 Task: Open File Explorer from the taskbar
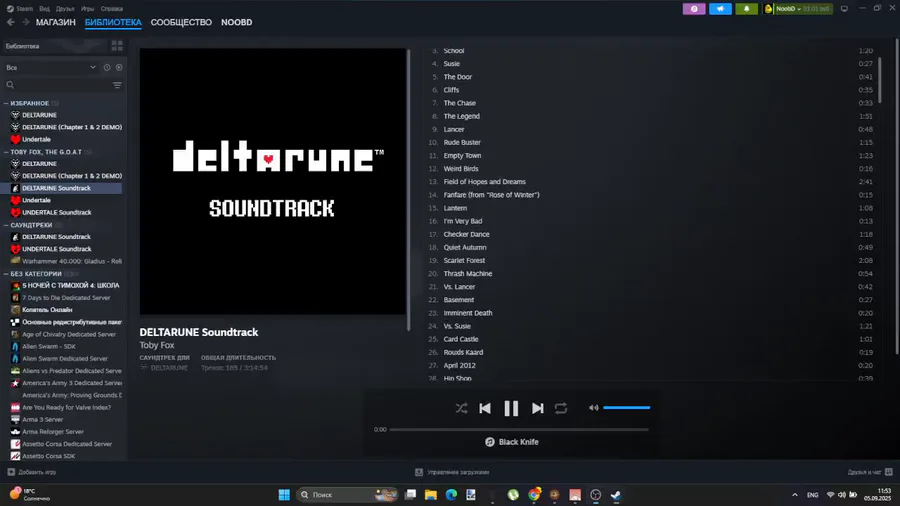pyautogui.click(x=430, y=495)
